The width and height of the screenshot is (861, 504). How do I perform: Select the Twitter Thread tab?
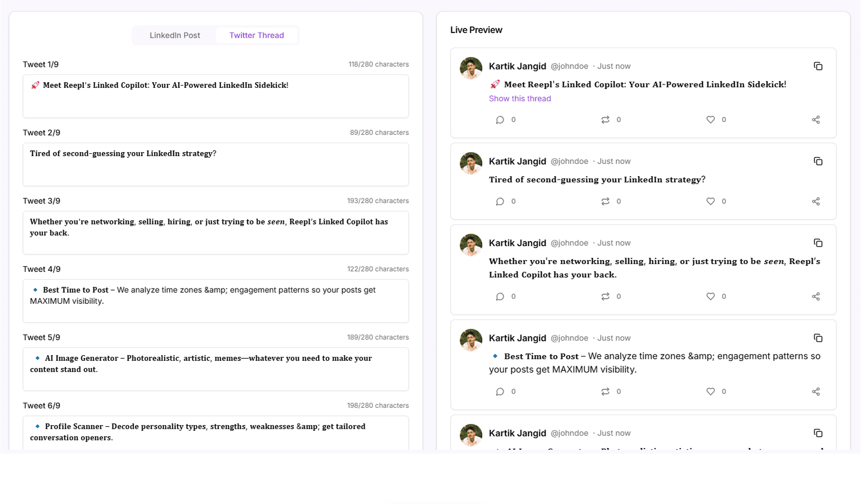[256, 35]
